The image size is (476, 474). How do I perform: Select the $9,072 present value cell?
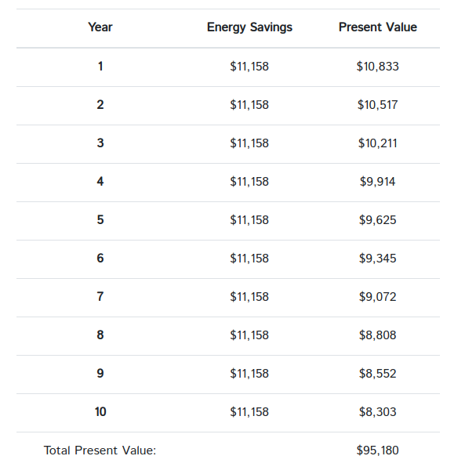click(x=378, y=297)
